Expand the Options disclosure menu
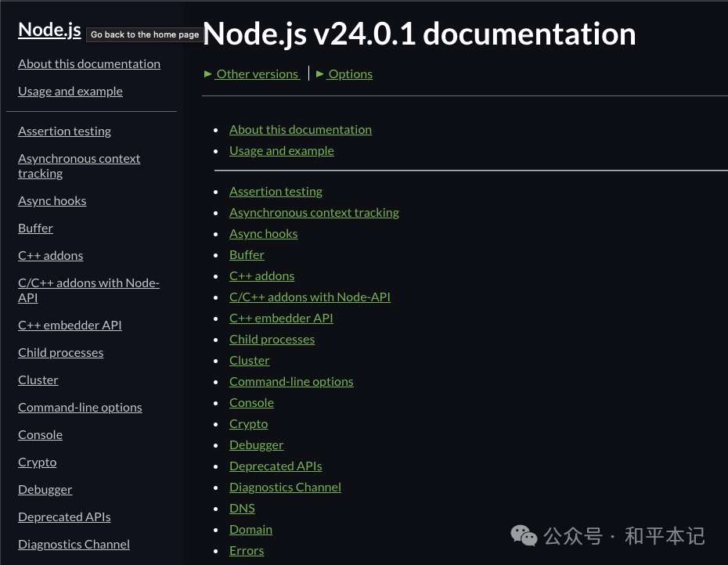728x565 pixels. (x=344, y=74)
